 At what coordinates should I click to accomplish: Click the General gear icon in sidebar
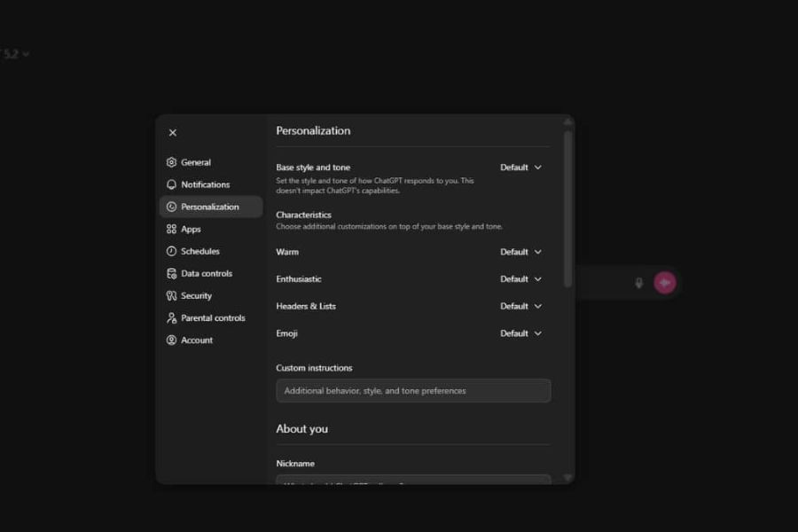(172, 162)
